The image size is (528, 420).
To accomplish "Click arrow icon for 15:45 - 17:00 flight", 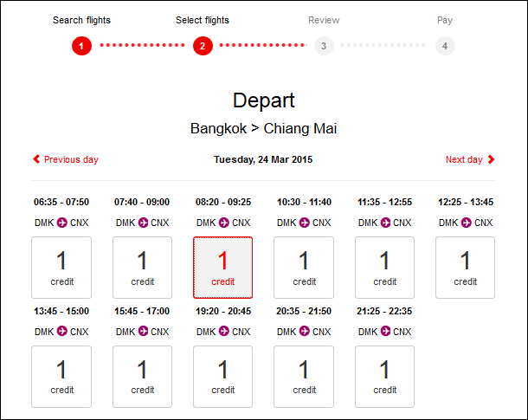I will [x=143, y=332].
